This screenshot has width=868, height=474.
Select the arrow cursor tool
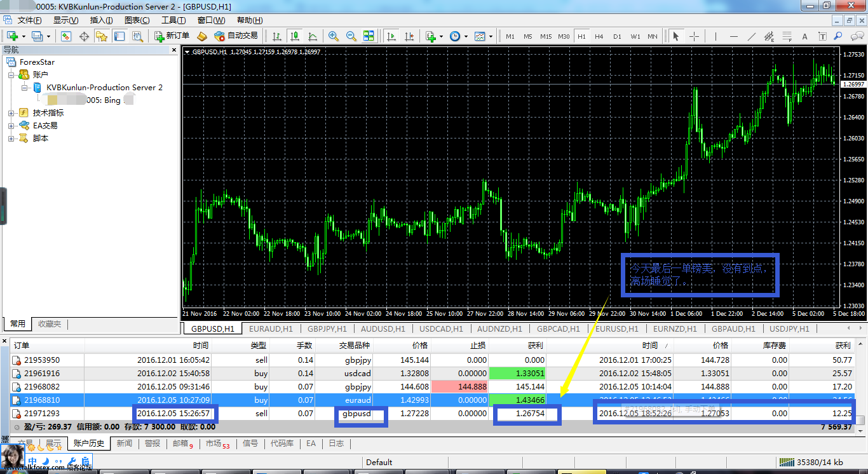coord(676,36)
